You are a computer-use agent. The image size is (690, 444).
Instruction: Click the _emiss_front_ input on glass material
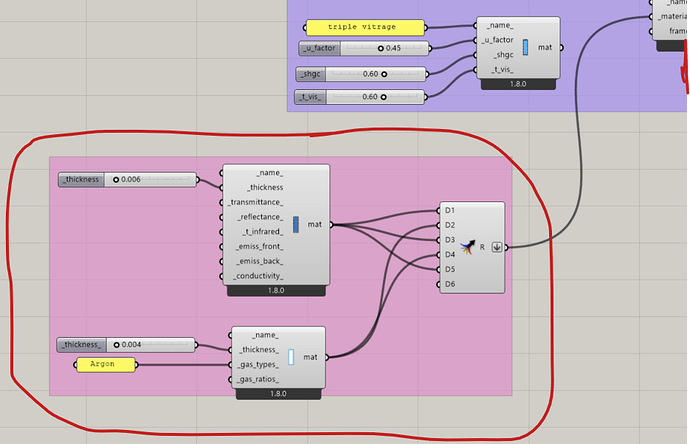pyautogui.click(x=259, y=246)
